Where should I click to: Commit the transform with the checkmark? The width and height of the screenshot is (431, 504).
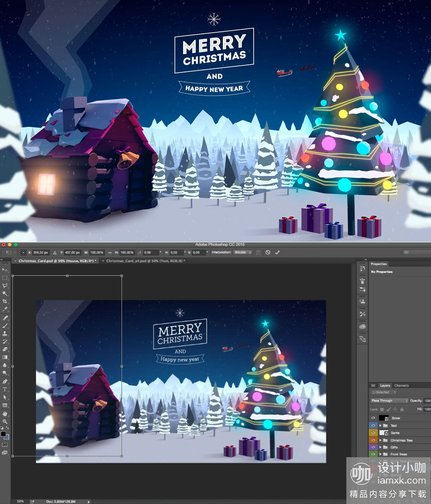point(277,252)
